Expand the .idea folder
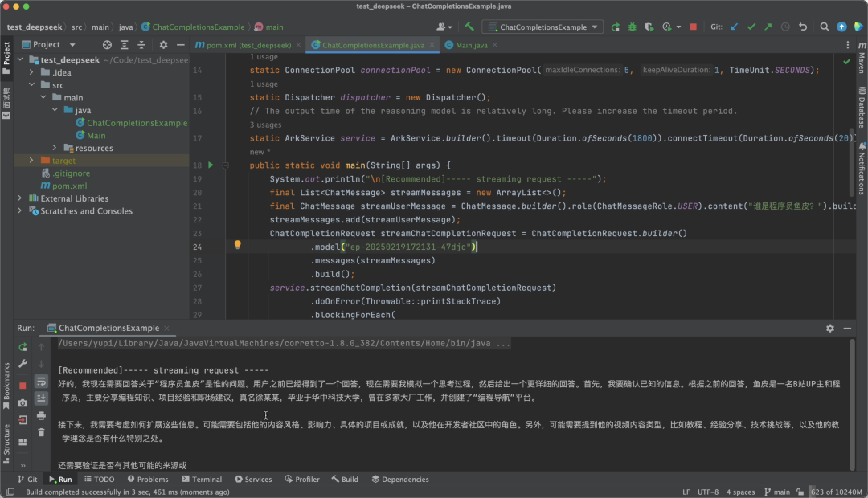 click(x=31, y=72)
